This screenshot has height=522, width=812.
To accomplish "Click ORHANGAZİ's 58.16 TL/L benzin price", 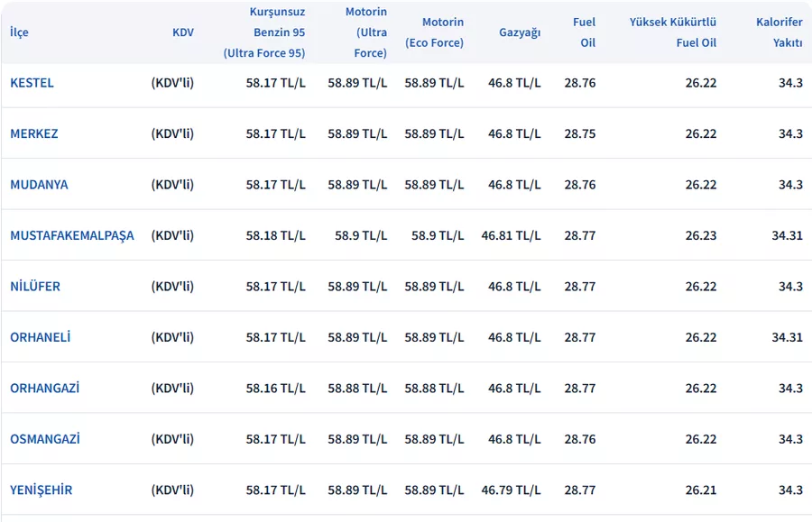I will coord(275,389).
